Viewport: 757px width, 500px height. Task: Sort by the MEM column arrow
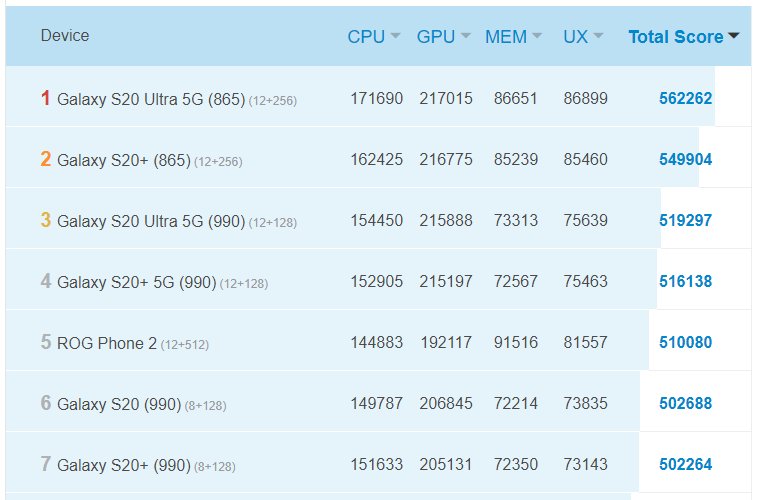(x=537, y=36)
